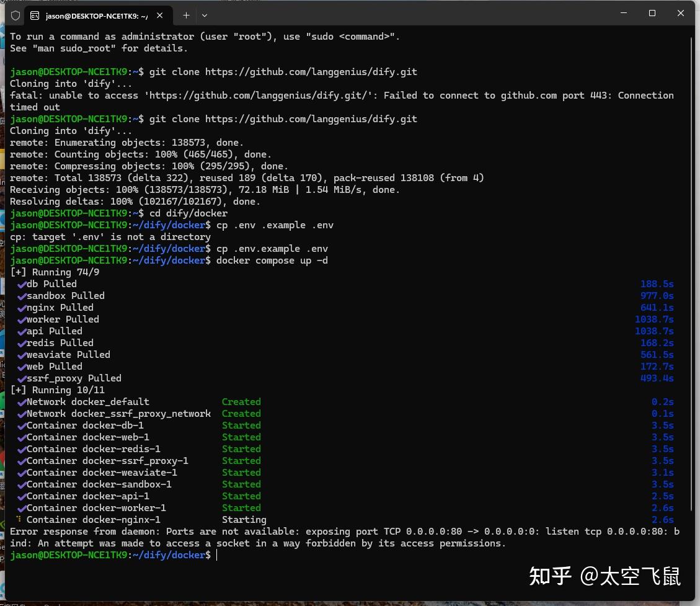Click the terminal vertical scrollbar
Screen dimensions: 700x606
[692, 272]
